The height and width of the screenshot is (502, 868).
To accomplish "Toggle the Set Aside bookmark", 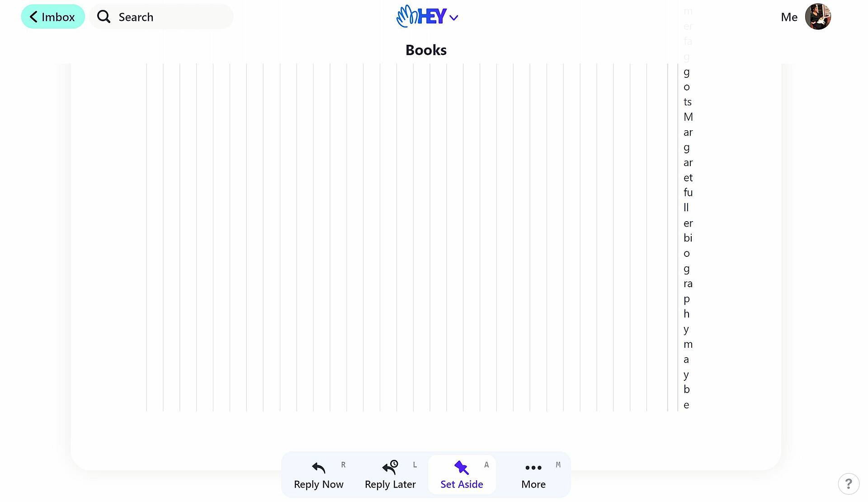I will [462, 475].
